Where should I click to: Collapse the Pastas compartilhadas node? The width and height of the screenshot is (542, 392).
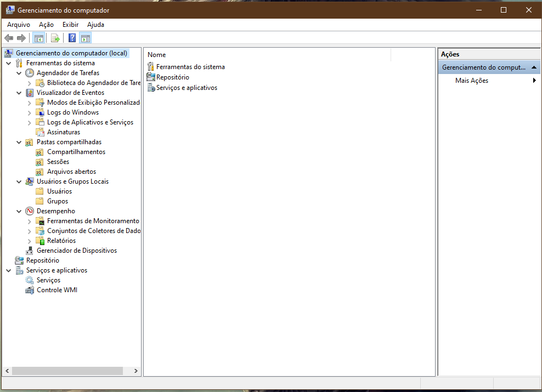pos(19,143)
